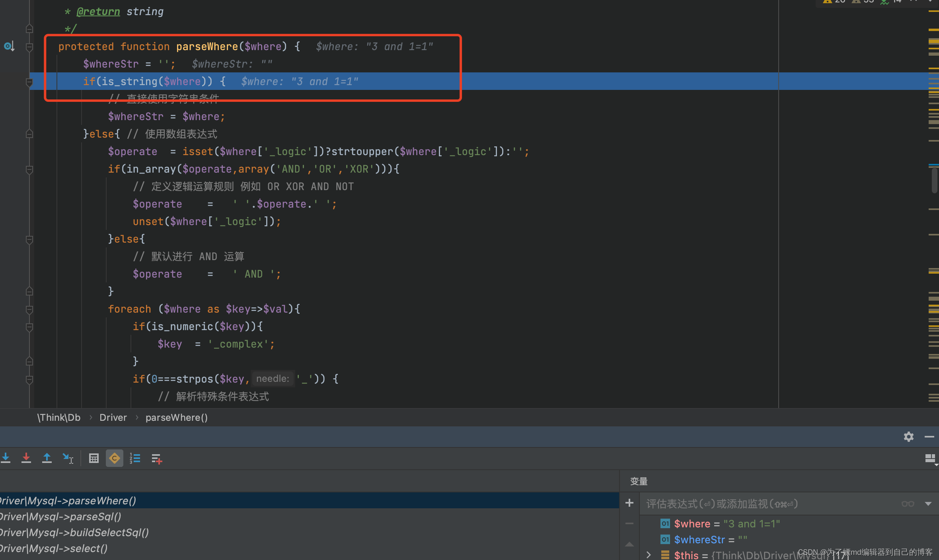Open the expression history dropdown arrow
Screen dimensions: 939x560
coord(928,504)
